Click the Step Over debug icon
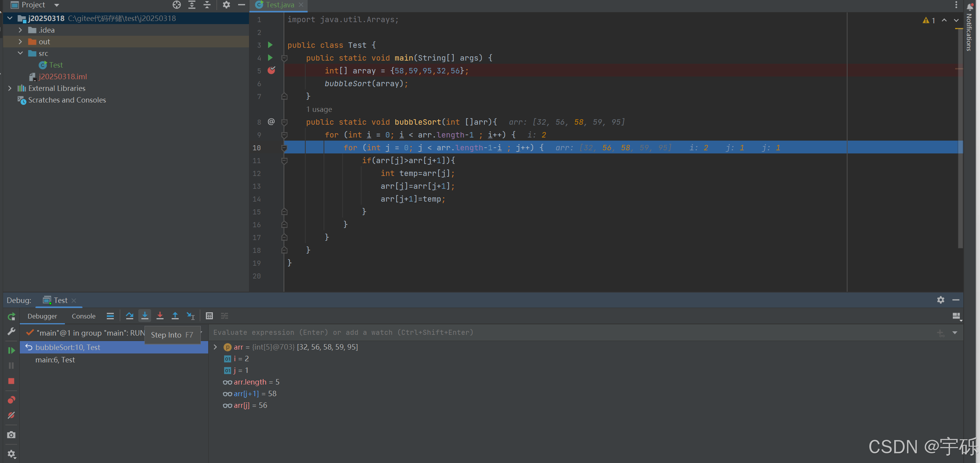 pos(130,316)
